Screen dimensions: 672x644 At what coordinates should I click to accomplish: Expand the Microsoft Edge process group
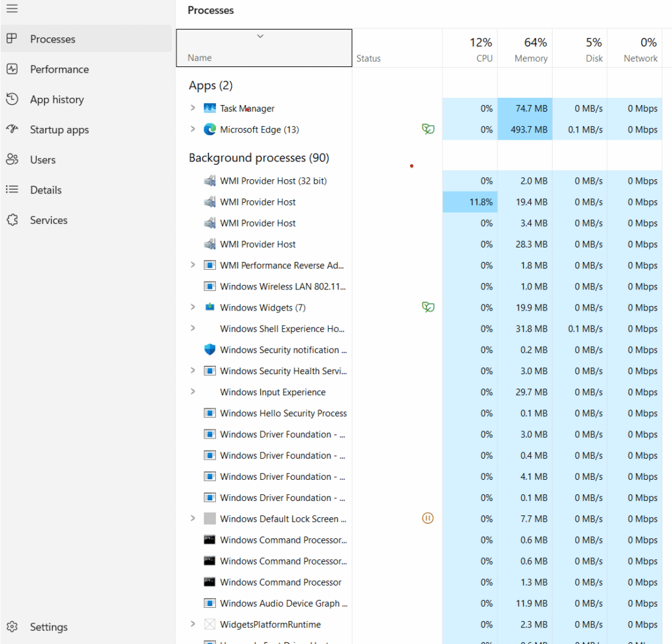[192, 129]
